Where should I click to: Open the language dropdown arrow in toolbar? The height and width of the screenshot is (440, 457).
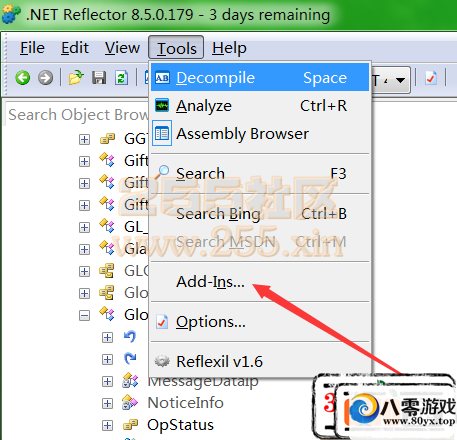tap(400, 80)
